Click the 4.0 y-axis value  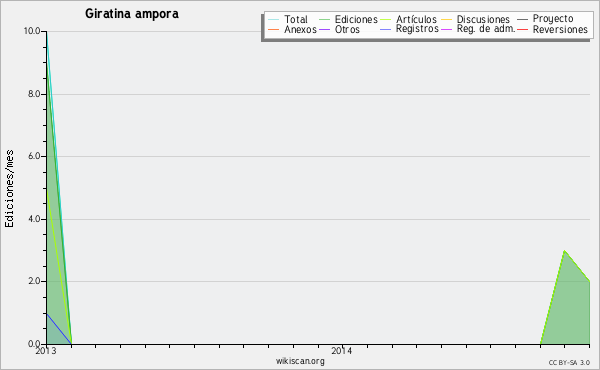tap(34, 219)
